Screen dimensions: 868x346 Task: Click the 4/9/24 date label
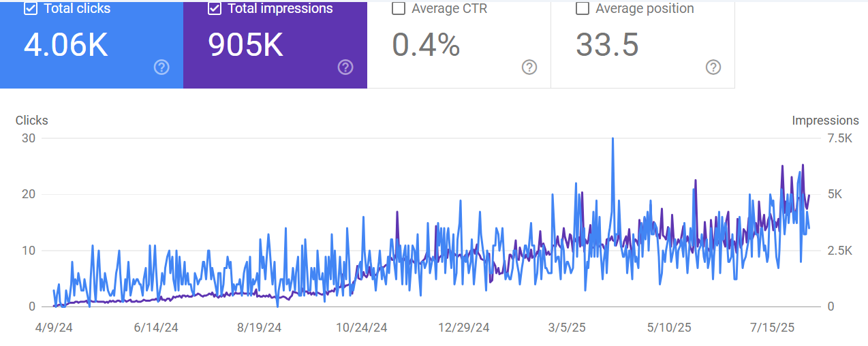coord(54,328)
